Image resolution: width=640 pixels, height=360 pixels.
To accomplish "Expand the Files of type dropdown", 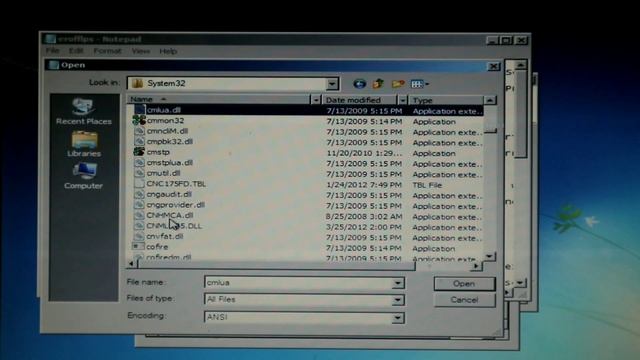I will coord(398,300).
